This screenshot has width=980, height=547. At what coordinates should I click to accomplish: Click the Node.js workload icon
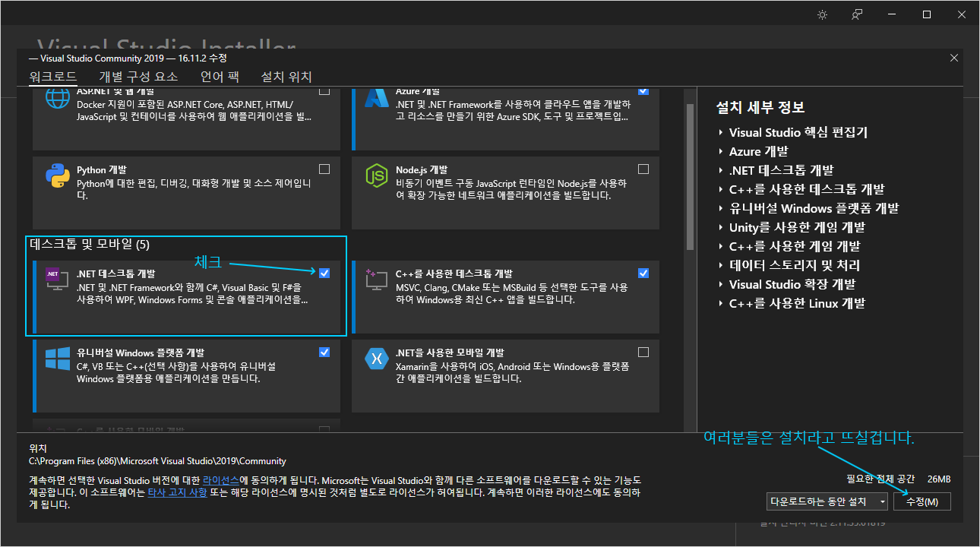[x=377, y=175]
